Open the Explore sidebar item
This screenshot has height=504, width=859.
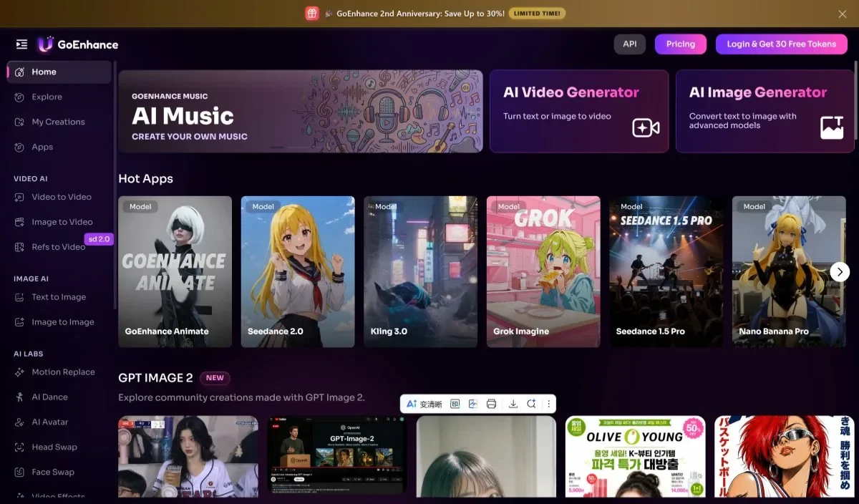(59, 97)
